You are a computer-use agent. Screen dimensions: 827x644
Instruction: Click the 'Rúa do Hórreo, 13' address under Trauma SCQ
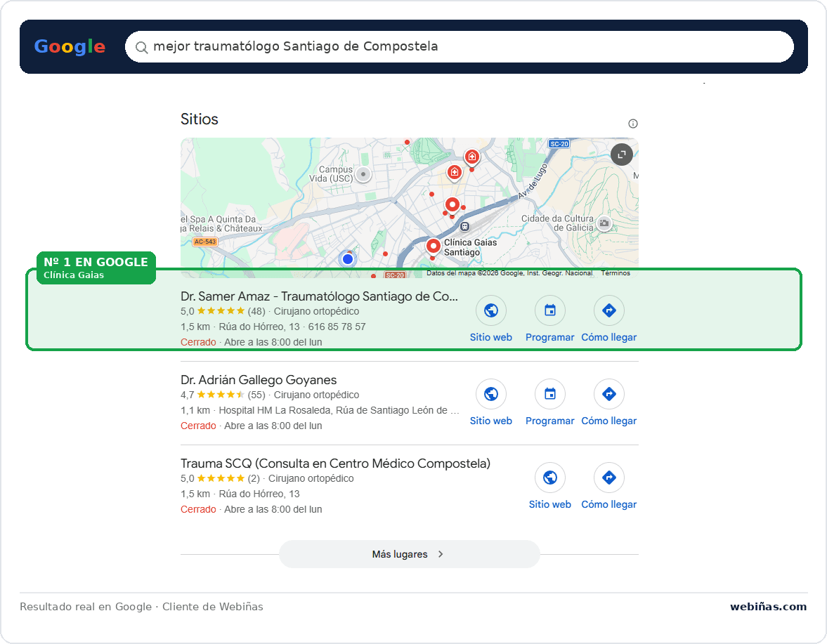click(x=259, y=494)
